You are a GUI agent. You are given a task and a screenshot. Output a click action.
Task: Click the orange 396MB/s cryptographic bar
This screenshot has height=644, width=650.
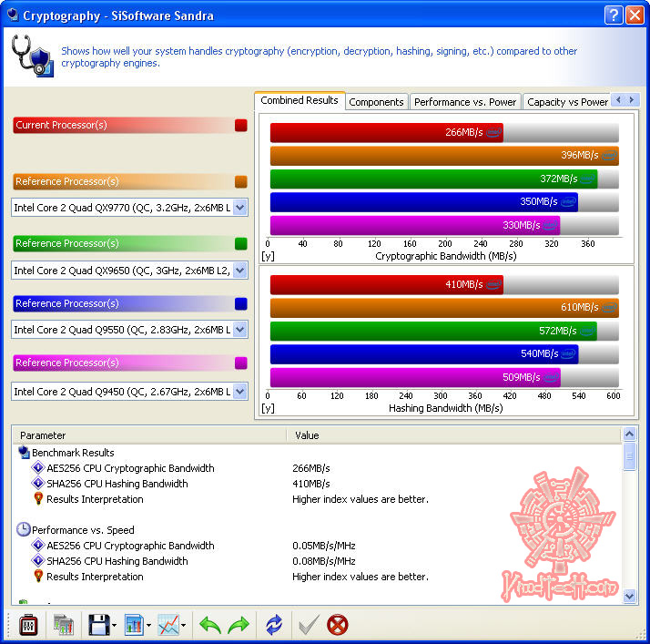coord(444,156)
